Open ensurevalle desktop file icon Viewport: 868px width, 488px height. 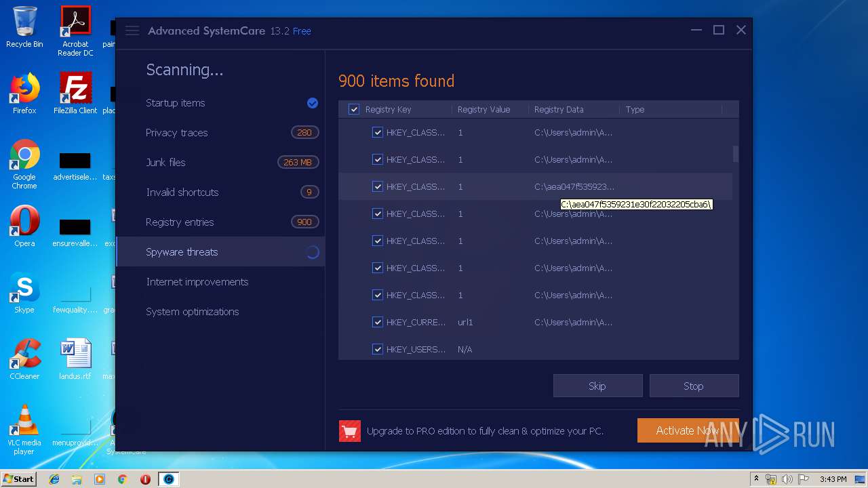point(75,231)
